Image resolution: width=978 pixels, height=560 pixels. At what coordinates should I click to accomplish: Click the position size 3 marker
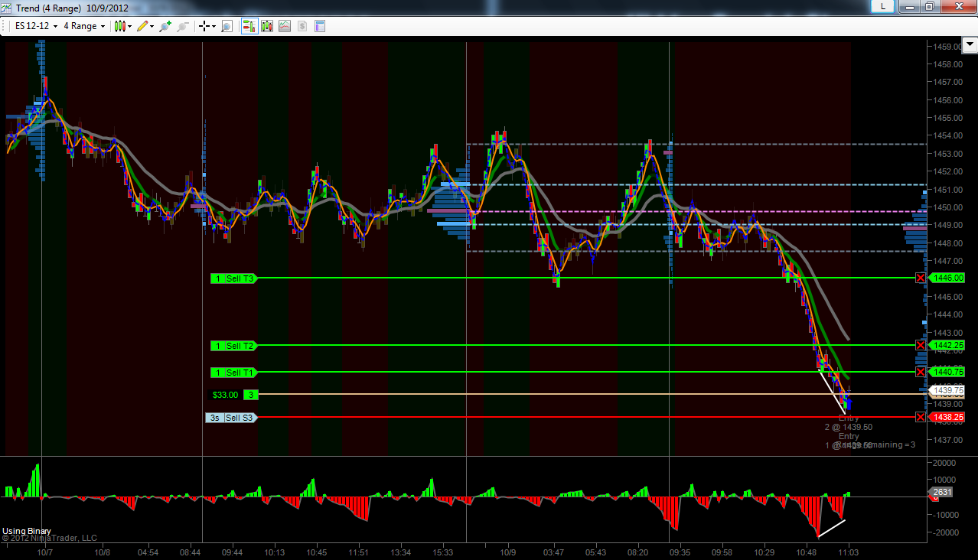(250, 395)
